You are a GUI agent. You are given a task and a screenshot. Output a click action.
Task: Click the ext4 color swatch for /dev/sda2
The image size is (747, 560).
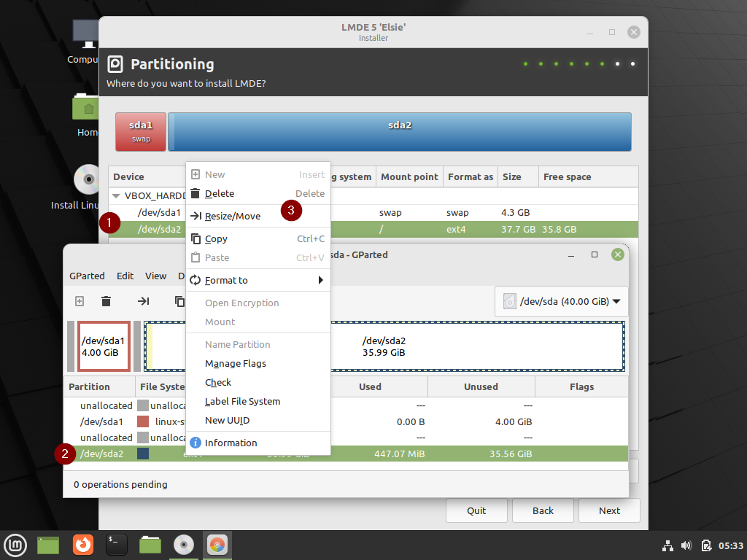pyautogui.click(x=143, y=454)
